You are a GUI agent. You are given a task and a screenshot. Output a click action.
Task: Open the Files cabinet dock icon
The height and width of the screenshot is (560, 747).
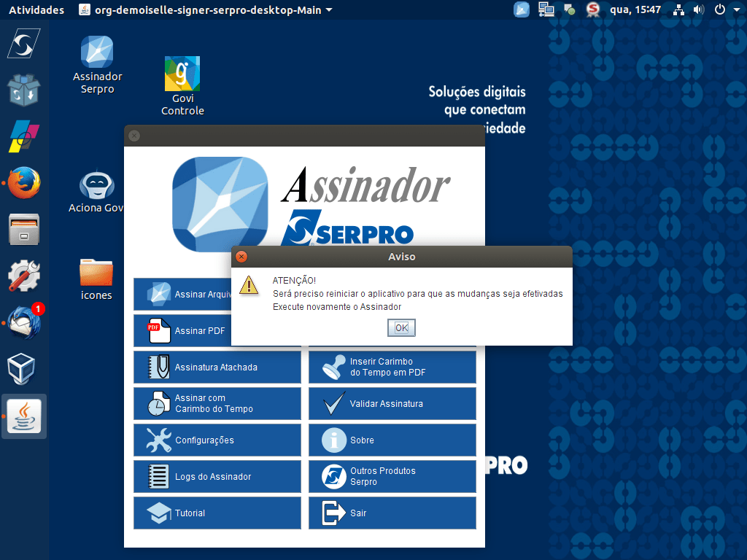[24, 230]
